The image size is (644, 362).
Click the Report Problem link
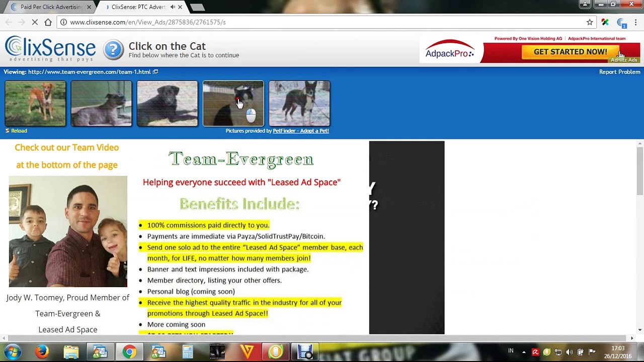coord(619,72)
